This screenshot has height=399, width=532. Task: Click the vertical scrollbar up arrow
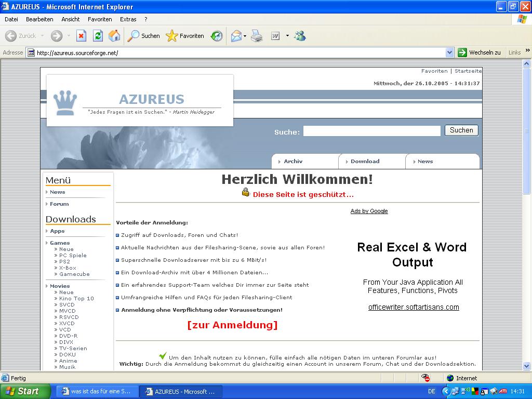click(527, 63)
